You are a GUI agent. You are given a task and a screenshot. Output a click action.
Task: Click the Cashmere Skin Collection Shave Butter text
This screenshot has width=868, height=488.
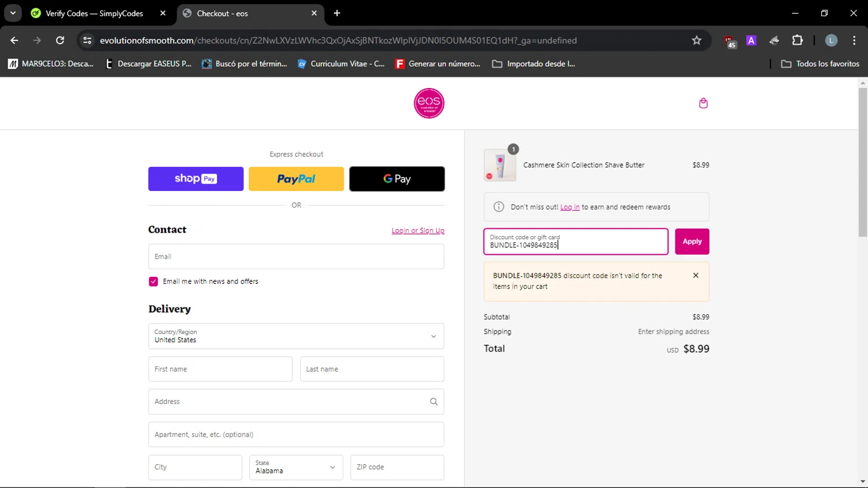[584, 165]
